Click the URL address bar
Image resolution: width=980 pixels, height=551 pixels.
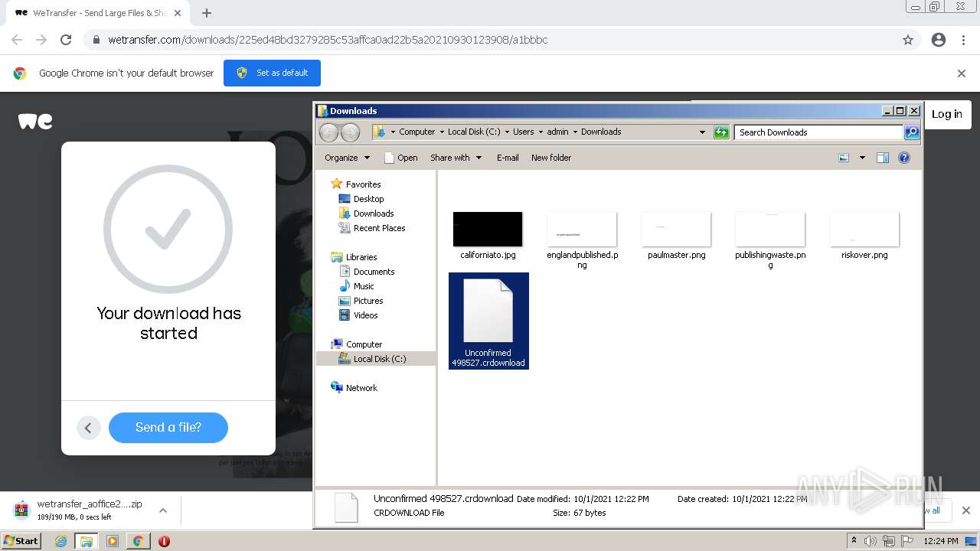click(490, 40)
